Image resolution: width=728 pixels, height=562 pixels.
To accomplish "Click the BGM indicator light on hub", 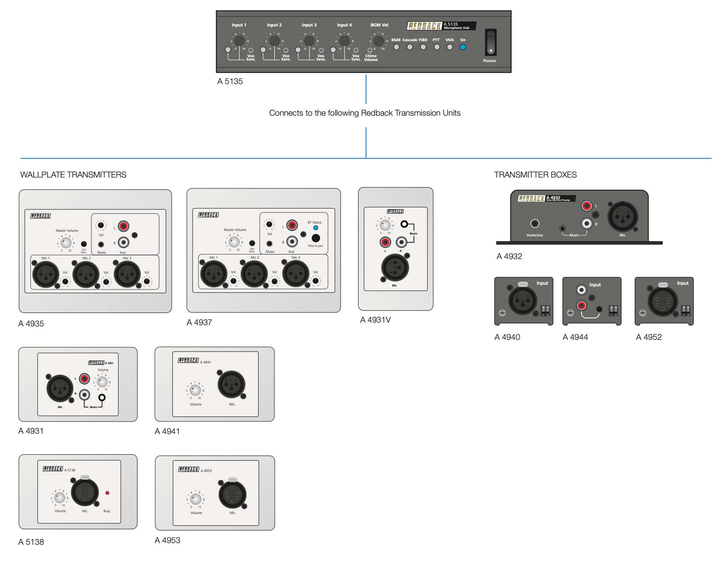I will pos(396,47).
